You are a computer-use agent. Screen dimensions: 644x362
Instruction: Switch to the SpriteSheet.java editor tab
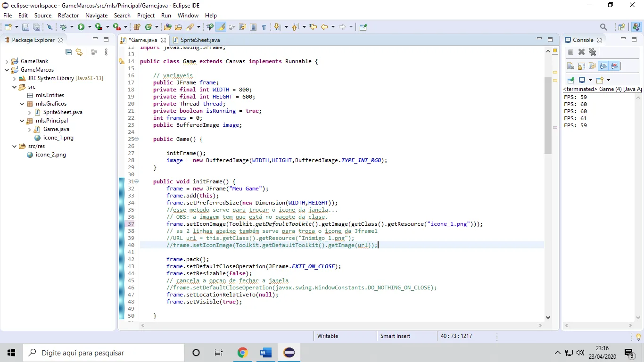pyautogui.click(x=196, y=40)
